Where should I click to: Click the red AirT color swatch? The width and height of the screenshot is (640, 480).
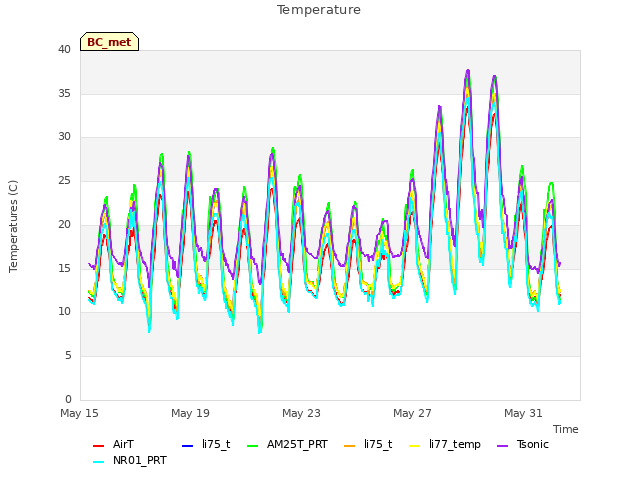click(x=98, y=446)
